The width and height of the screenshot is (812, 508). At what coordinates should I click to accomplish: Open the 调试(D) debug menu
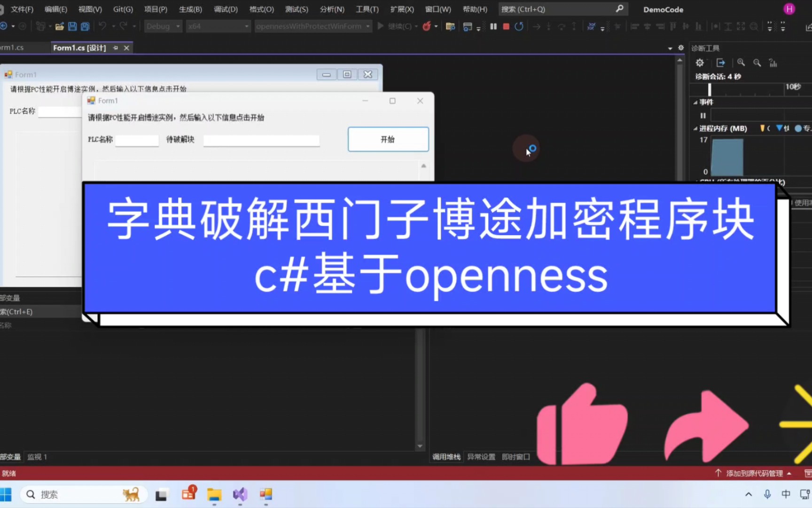click(x=226, y=9)
